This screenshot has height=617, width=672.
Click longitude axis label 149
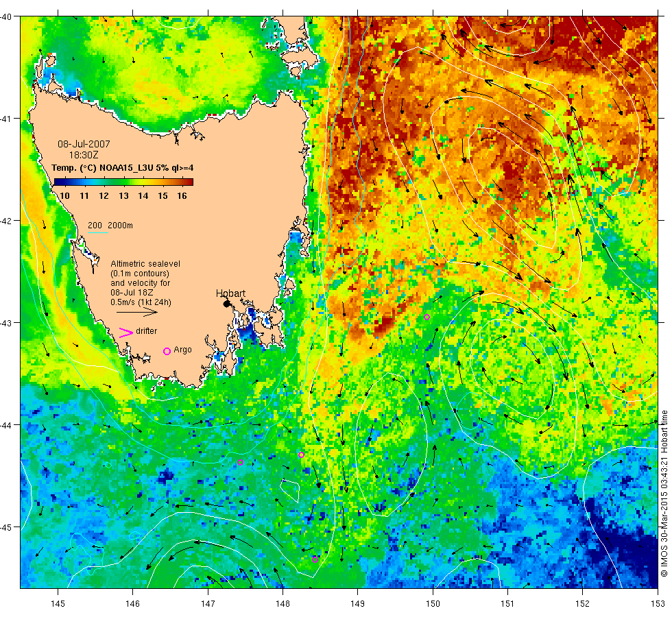[x=357, y=604]
